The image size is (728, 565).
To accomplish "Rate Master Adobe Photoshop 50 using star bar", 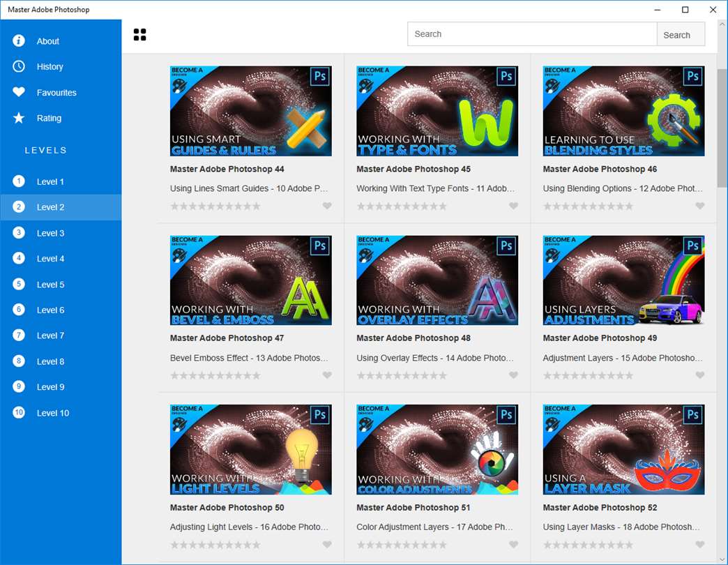I will [215, 545].
